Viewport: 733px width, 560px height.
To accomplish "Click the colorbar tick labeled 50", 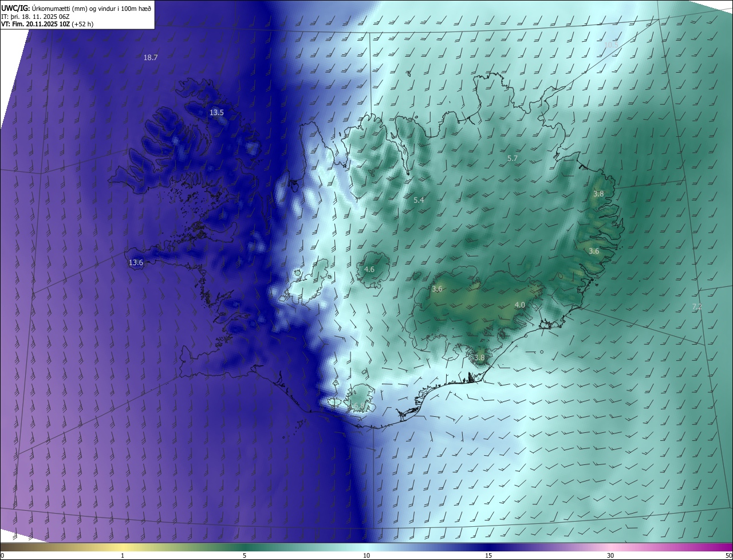I will tap(728, 555).
